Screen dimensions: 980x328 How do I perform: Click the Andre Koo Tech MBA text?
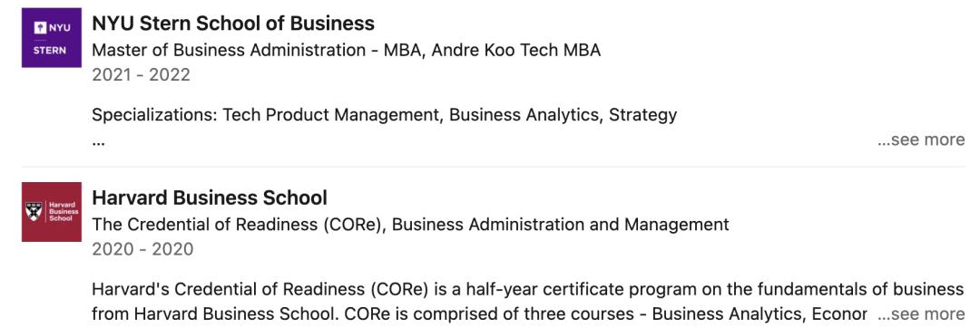[515, 50]
